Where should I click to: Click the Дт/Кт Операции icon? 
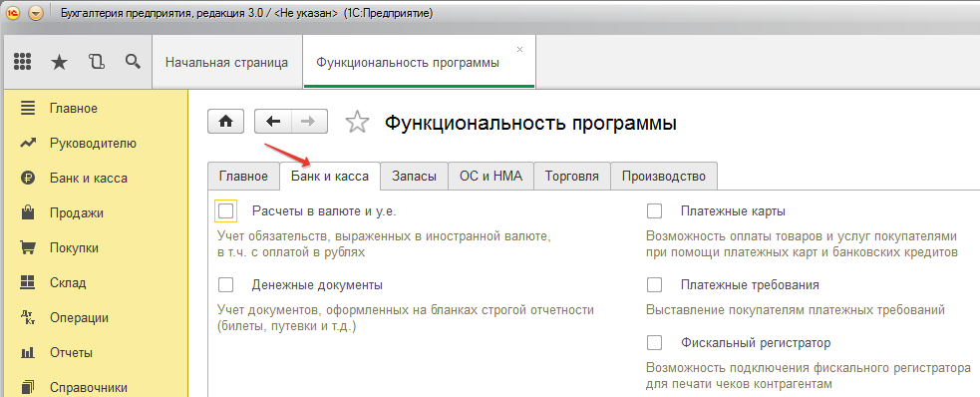[x=28, y=317]
